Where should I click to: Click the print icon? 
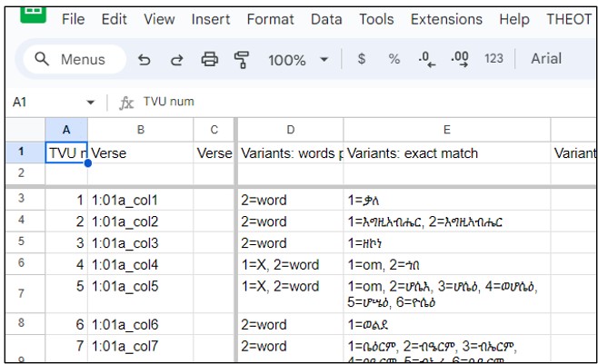[210, 60]
